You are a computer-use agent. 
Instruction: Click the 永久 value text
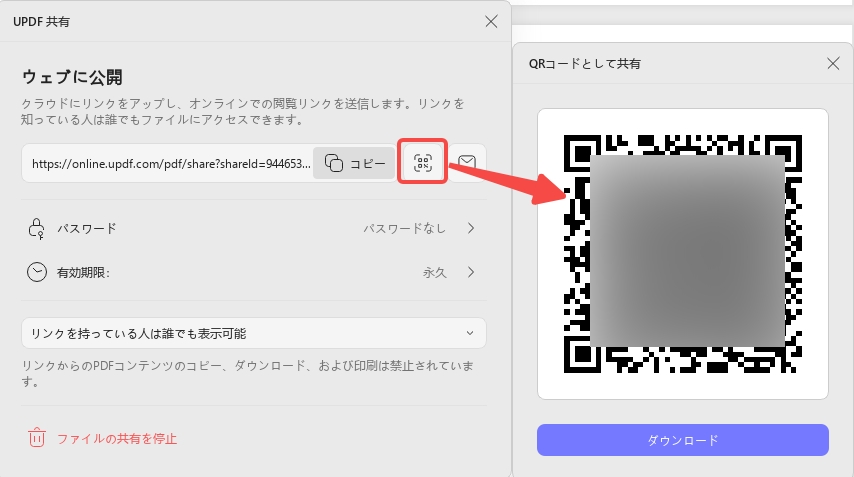point(434,272)
